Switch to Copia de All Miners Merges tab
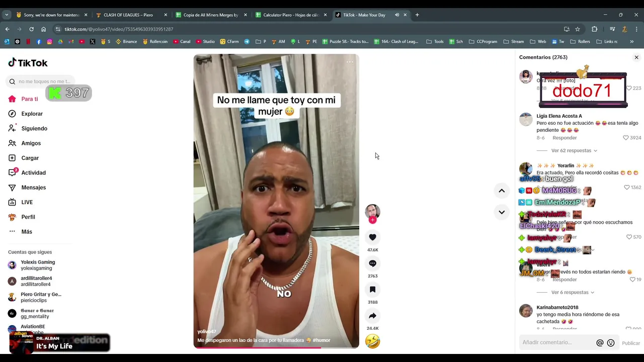Screen dimensions: 644x362 pos(211,15)
